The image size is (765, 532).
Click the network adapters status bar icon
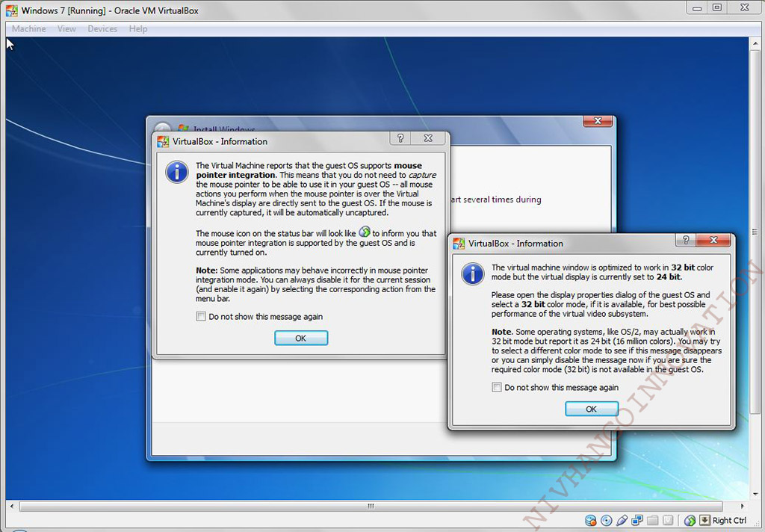point(637,520)
